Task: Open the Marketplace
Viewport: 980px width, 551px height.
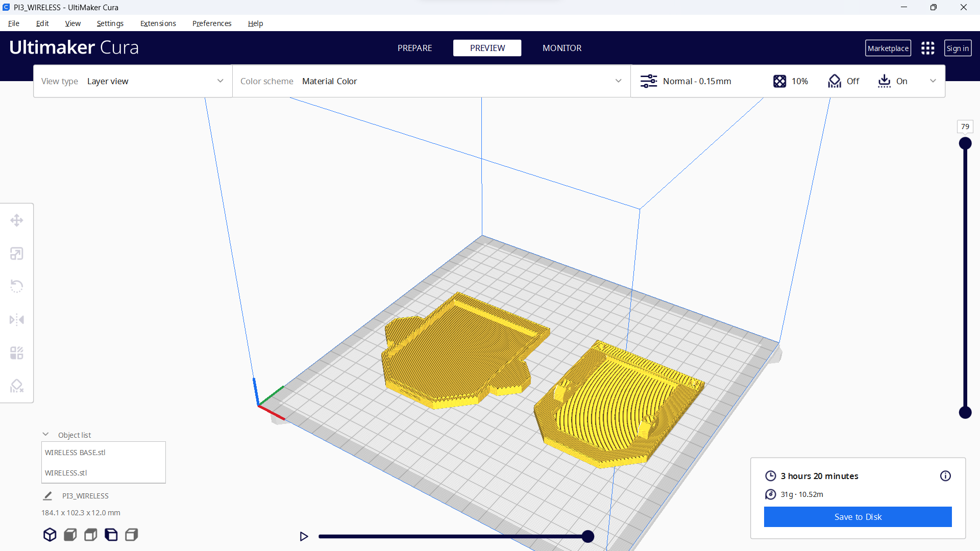Action: coord(888,47)
